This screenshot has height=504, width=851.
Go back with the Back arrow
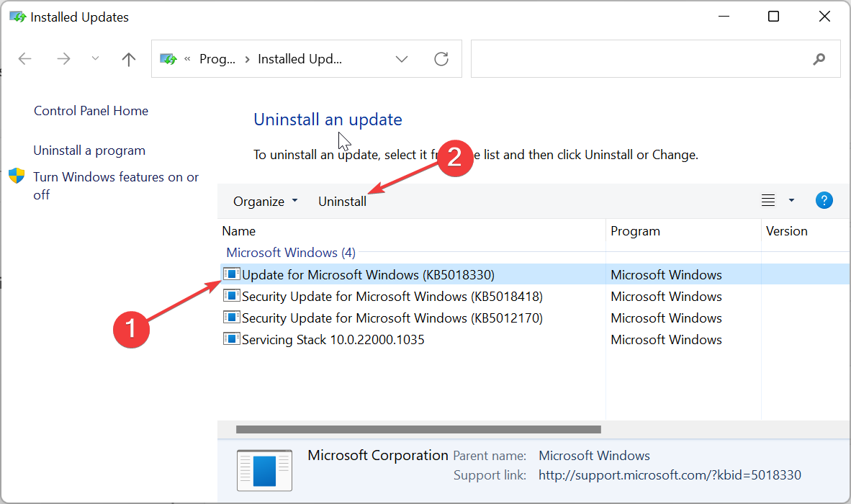pos(25,58)
